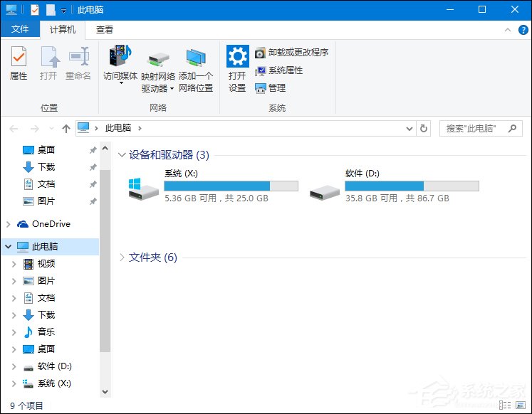Expand the OneDrive tree node
Image resolution: width=532 pixels, height=414 pixels.
(9, 224)
